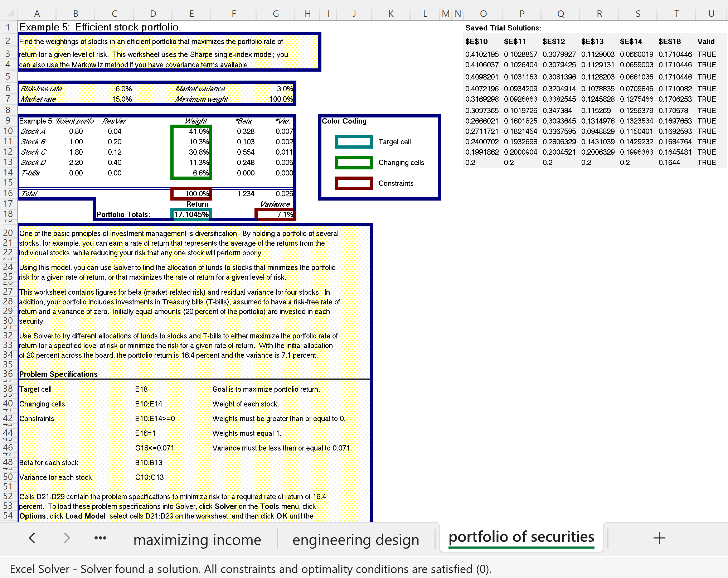The image size is (728, 578).
Task: Select column E header
Action: [x=191, y=14]
